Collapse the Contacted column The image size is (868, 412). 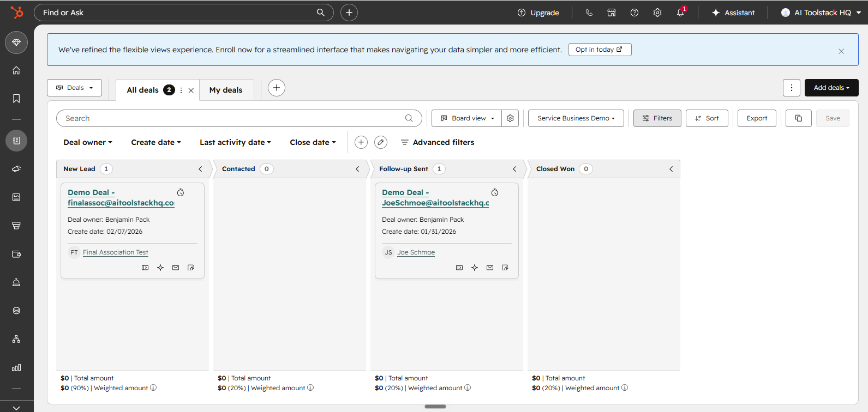pyautogui.click(x=357, y=169)
